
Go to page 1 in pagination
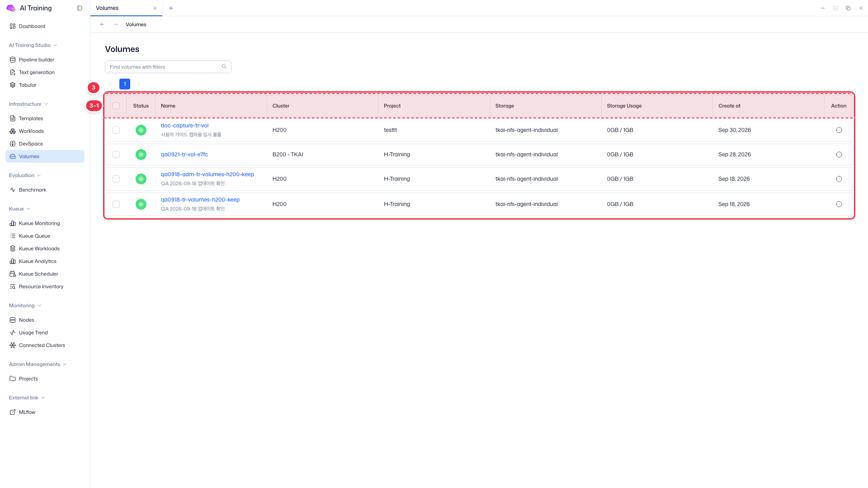tap(125, 84)
